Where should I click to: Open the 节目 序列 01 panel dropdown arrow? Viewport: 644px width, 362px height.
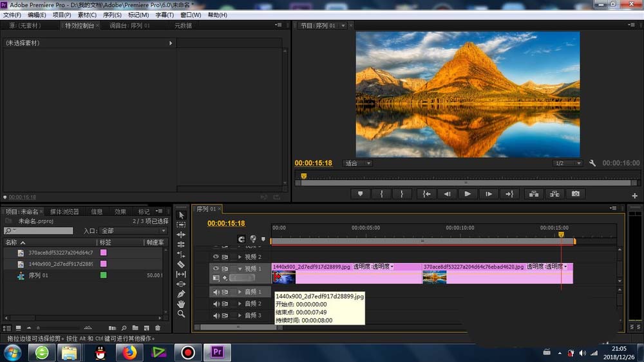[x=343, y=26]
